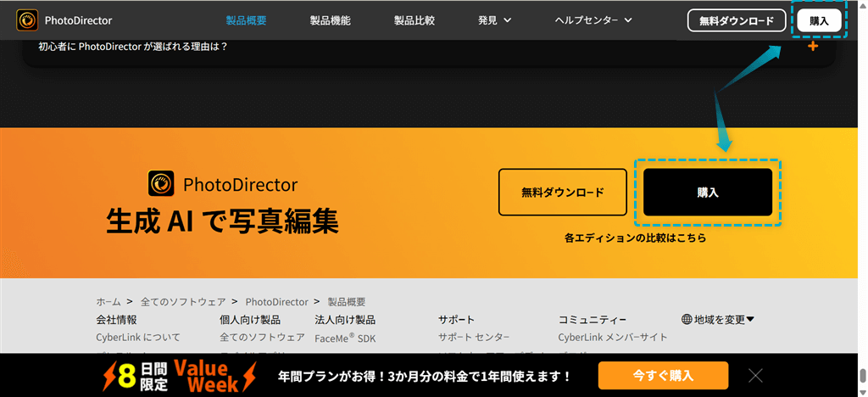Image resolution: width=868 pixels, height=397 pixels.
Task: Click the PhotoDirector logo icon in header
Action: (x=26, y=20)
